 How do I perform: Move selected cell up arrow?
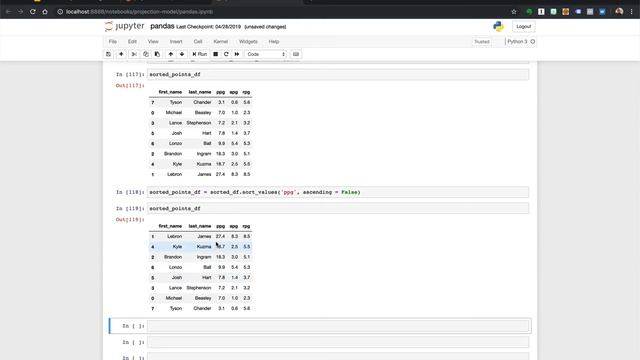(171, 54)
